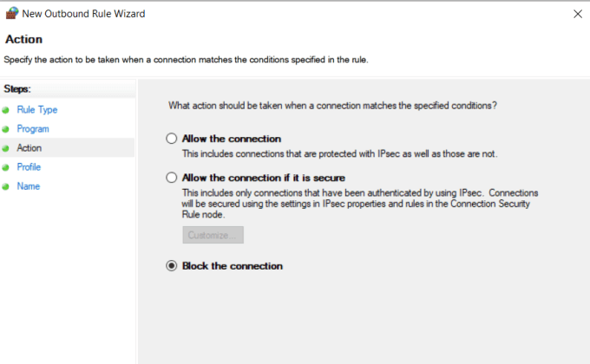Click the green bullet beside Profile
Image resolution: width=590 pixels, height=364 pixels.
point(6,167)
